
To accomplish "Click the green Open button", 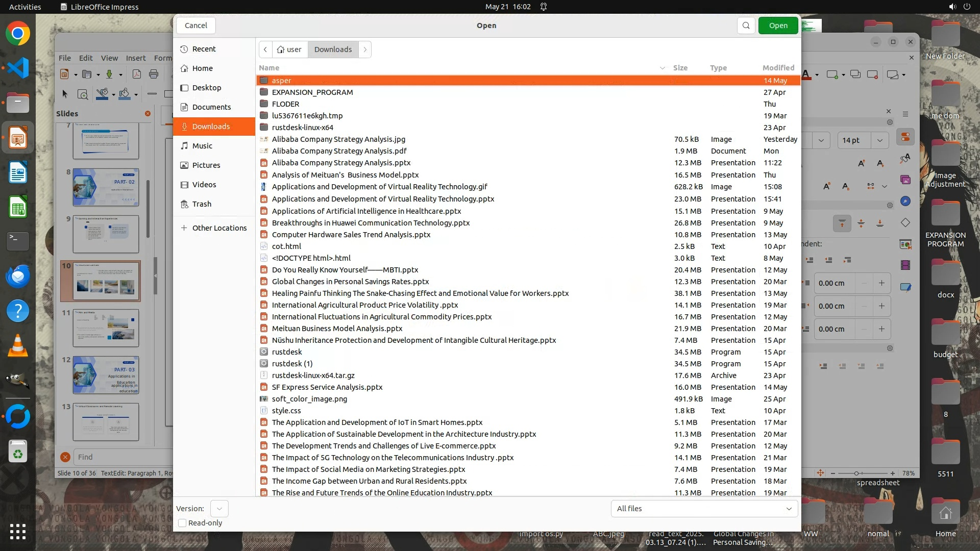I will tap(778, 26).
